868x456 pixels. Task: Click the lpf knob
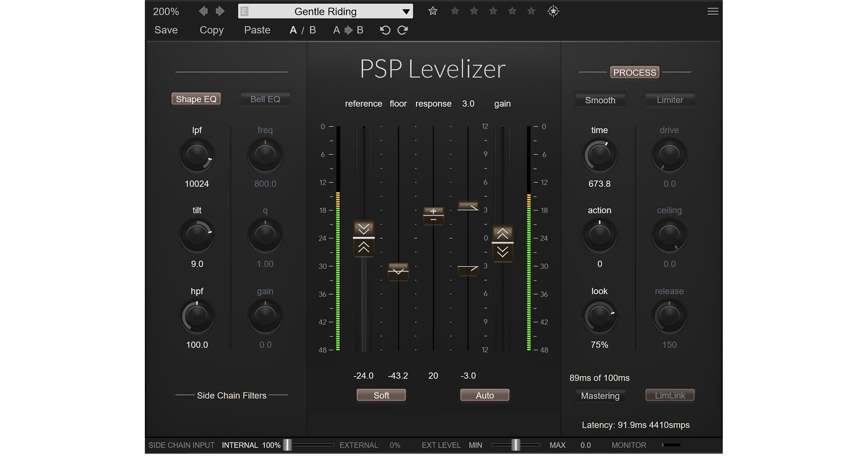point(197,156)
